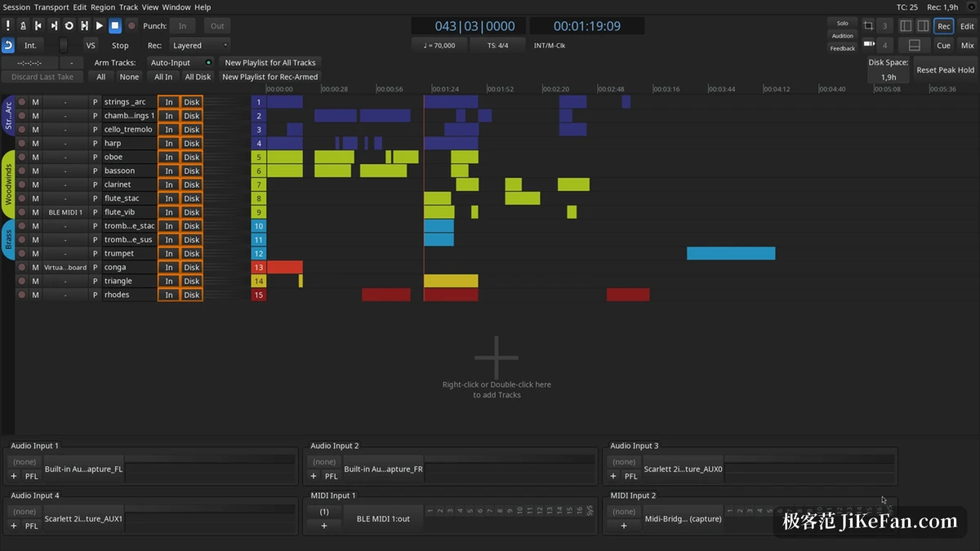Click the crop-shaped range icon

(868, 26)
